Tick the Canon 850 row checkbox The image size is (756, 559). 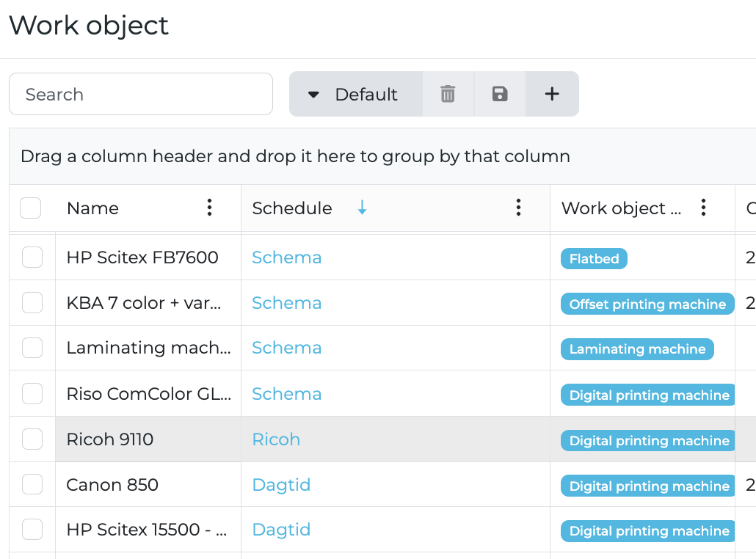32,485
